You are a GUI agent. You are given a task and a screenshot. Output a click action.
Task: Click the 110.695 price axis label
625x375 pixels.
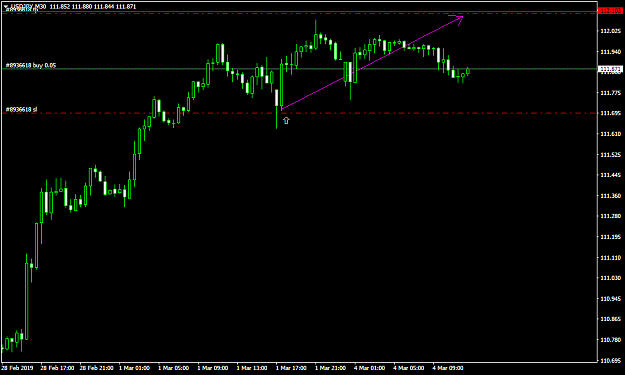pyautogui.click(x=610, y=360)
